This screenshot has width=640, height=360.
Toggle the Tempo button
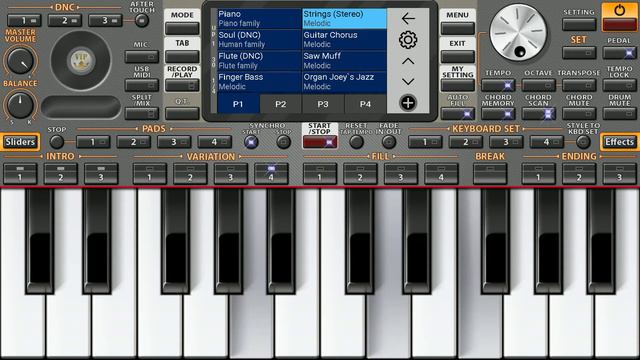click(x=498, y=85)
